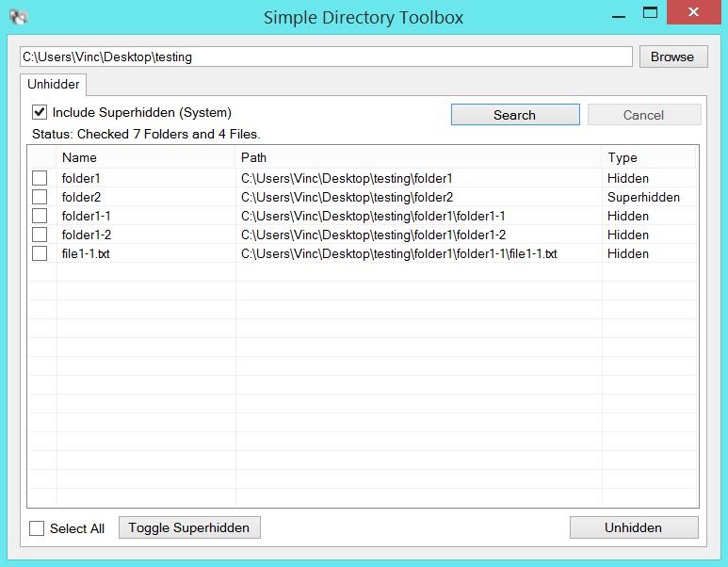Focus the directory path input field
The image size is (728, 567).
(326, 57)
